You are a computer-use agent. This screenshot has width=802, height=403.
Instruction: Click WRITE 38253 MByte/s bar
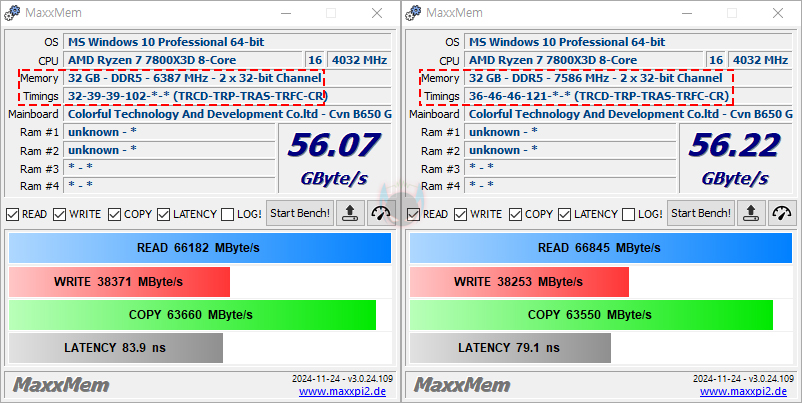coord(519,282)
